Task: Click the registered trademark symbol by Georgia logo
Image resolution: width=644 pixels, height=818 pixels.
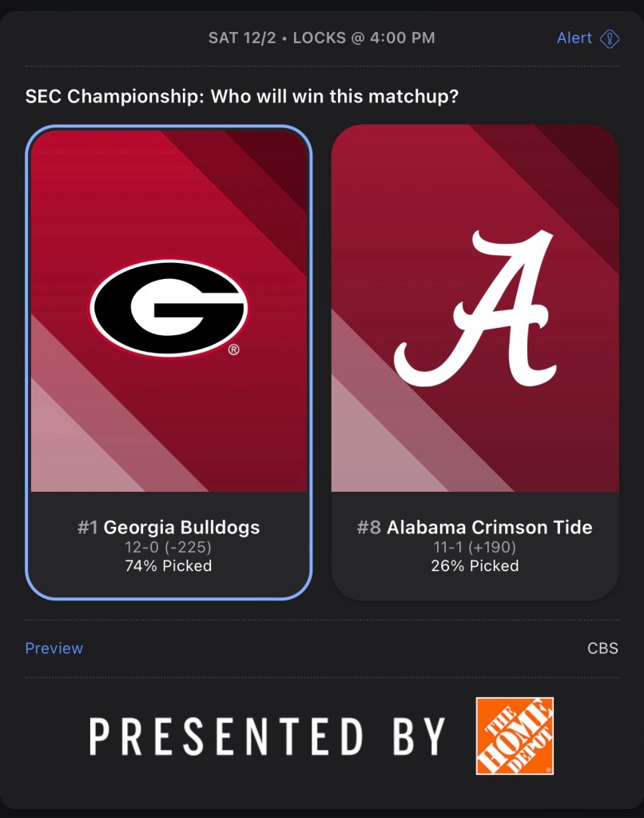Action: [x=233, y=349]
